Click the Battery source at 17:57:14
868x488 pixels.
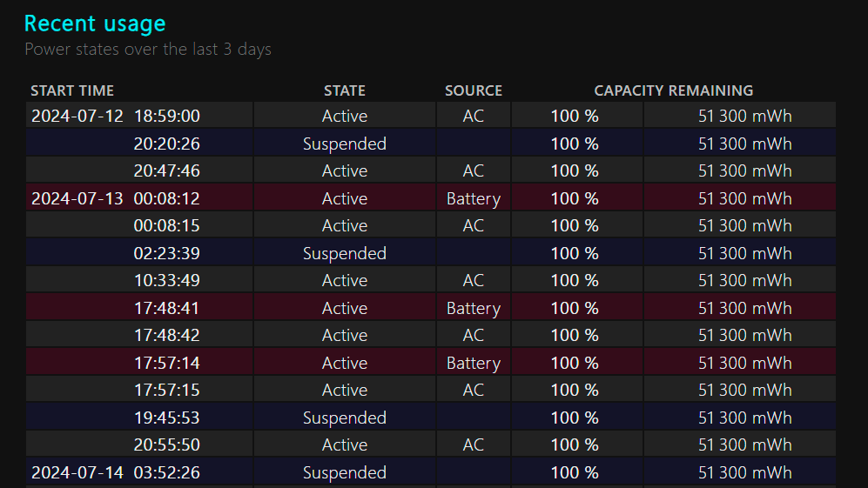(474, 363)
